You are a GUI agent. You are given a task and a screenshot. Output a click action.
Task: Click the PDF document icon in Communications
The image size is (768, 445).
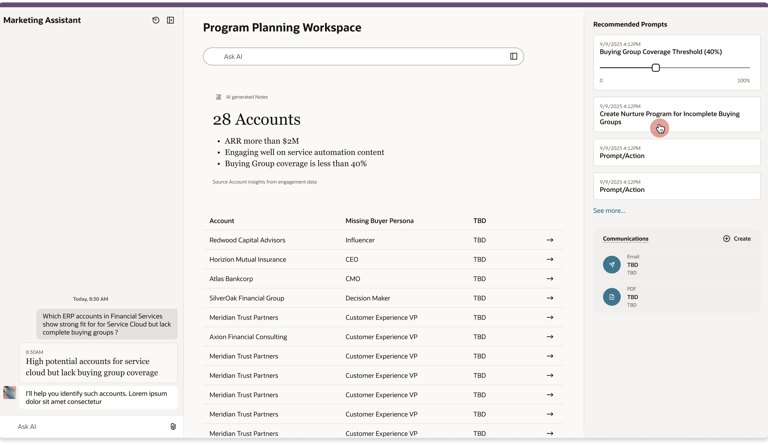612,297
